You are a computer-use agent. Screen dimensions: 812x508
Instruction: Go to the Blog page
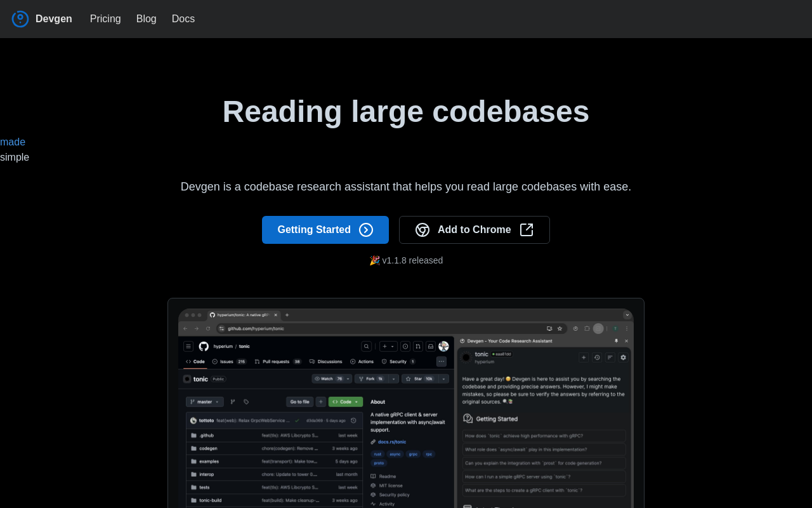(146, 19)
